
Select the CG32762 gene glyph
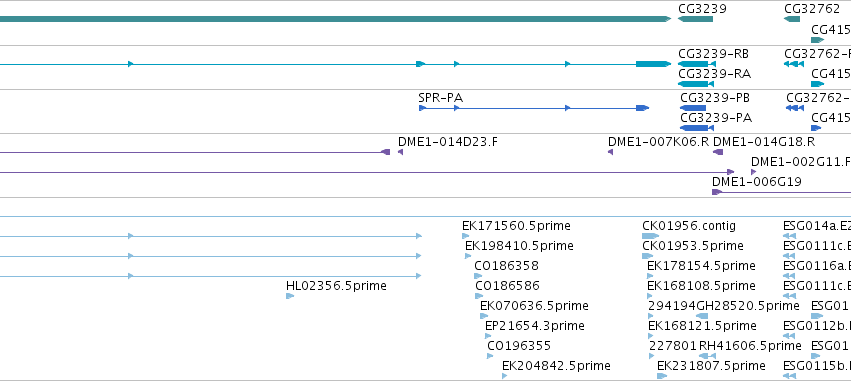[x=792, y=19]
